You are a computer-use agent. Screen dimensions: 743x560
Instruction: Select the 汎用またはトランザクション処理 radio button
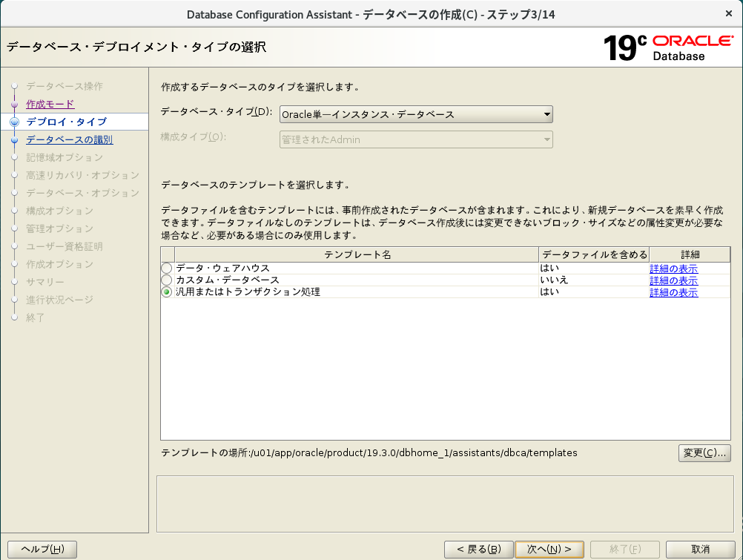click(167, 293)
